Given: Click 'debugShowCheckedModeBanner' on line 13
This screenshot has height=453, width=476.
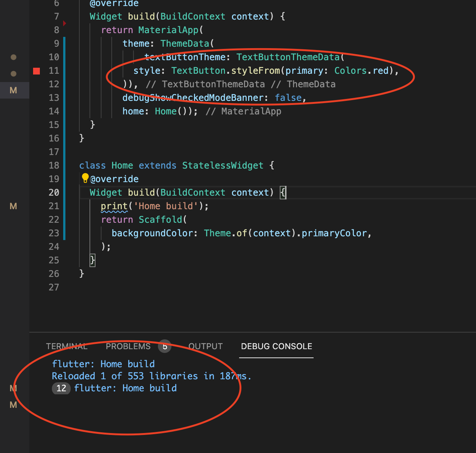Looking at the screenshot, I should (193, 98).
